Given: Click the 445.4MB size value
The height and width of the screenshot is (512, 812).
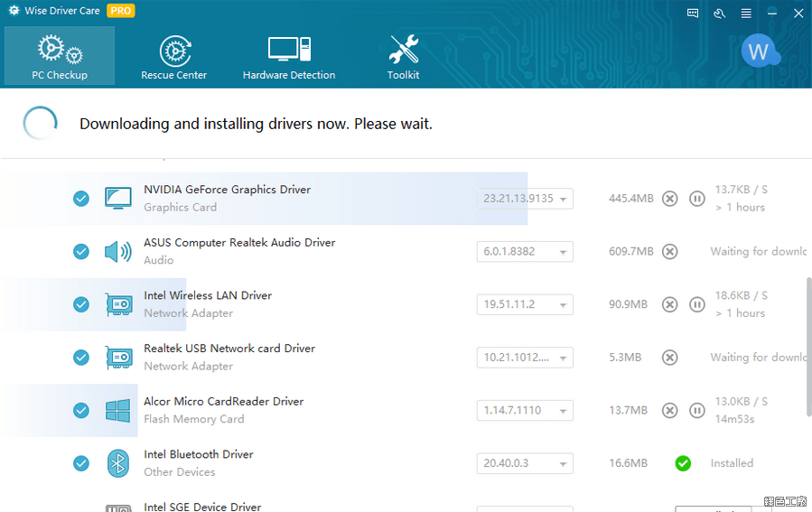Looking at the screenshot, I should (x=630, y=199).
